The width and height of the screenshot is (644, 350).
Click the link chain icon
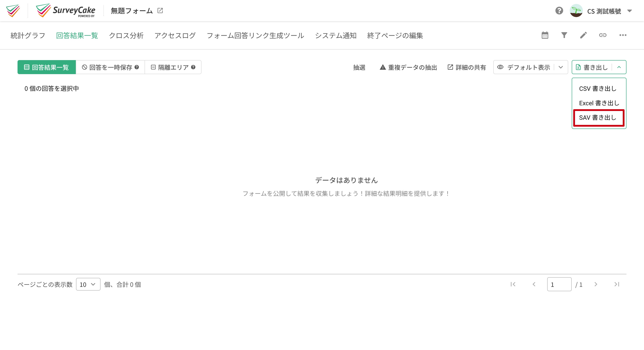603,35
